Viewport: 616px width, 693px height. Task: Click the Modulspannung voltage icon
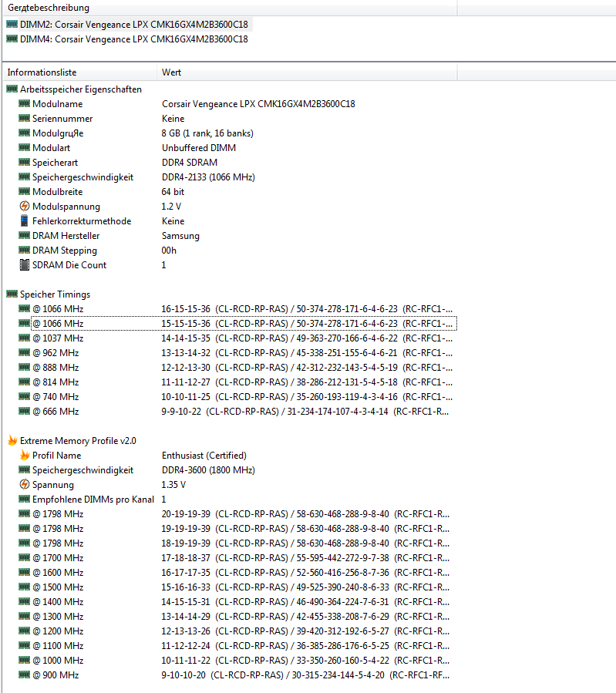click(25, 206)
